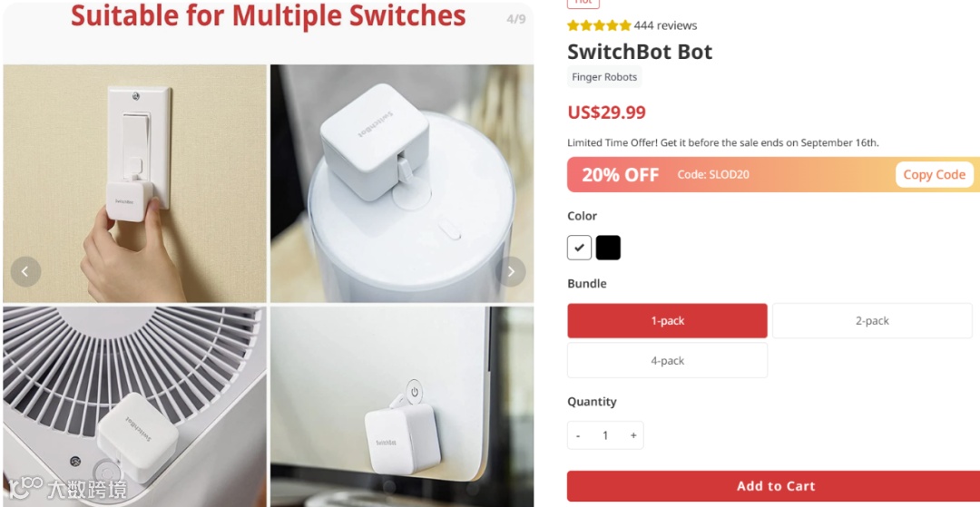
Task: Copy the SLOD20 discount code
Action: coord(935,175)
